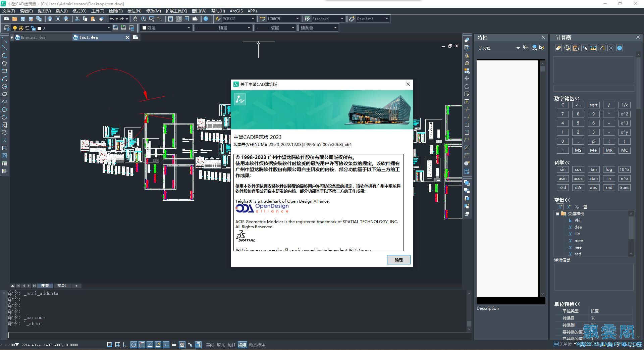Toggle Polar tracking in the status bar
The width and height of the screenshot is (644, 350).
(x=133, y=345)
